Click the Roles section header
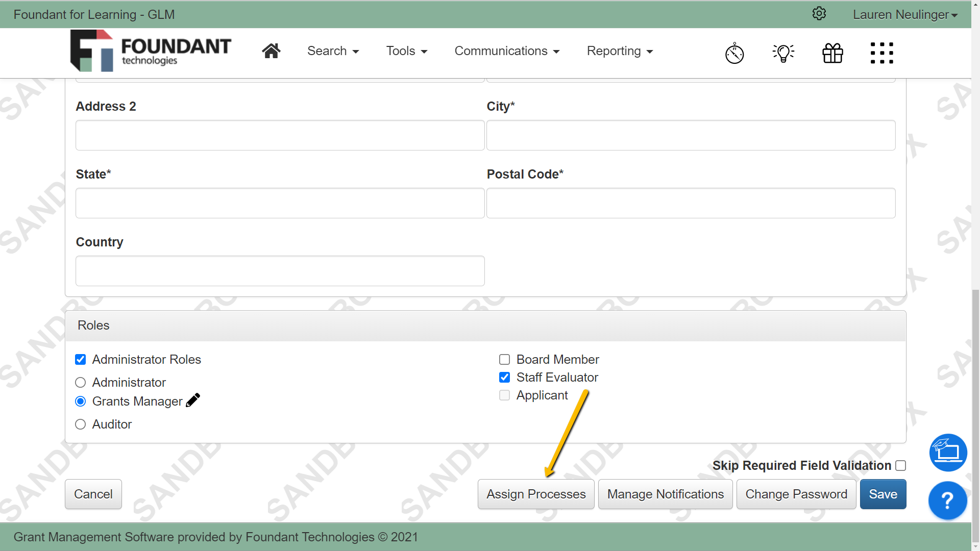The height and width of the screenshot is (551, 980). point(485,325)
